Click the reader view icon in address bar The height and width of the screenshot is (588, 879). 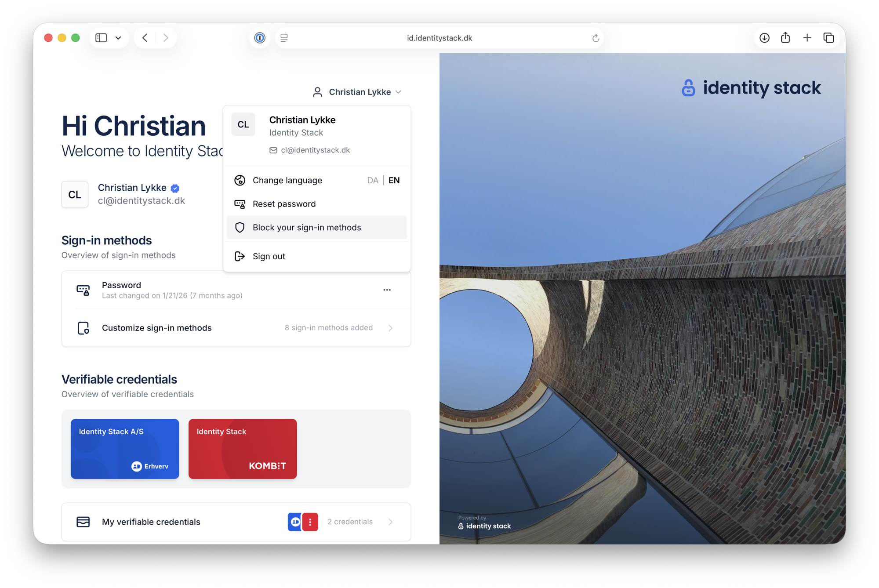pyautogui.click(x=284, y=38)
